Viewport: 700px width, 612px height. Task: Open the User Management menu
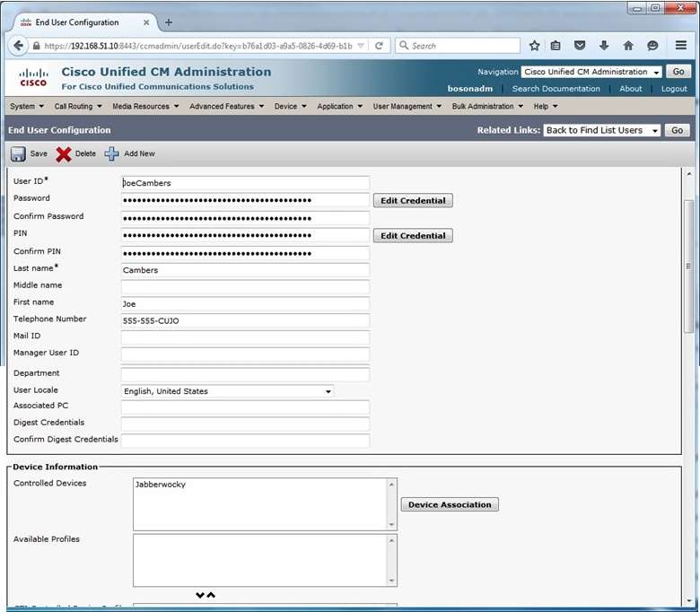[x=407, y=106]
